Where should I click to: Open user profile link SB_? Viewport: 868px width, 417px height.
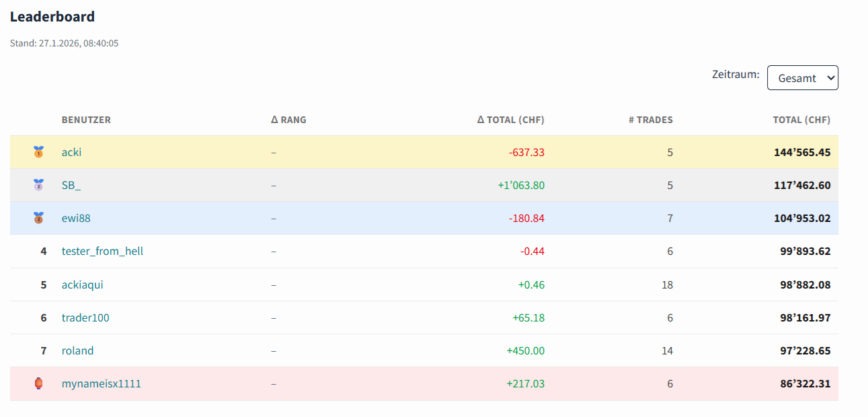(x=71, y=185)
